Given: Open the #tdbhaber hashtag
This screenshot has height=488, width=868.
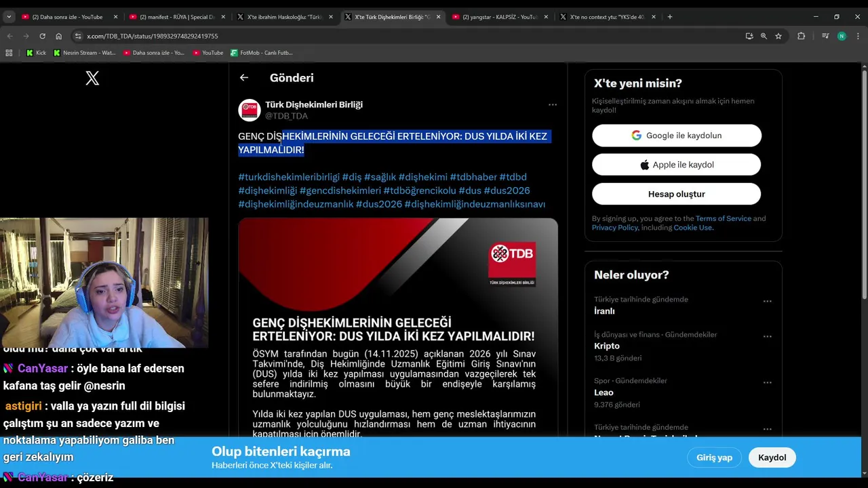Looking at the screenshot, I should tap(473, 177).
